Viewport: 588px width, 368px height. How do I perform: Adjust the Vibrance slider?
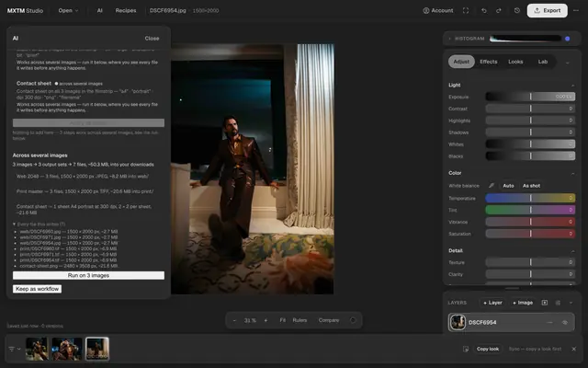[x=530, y=222]
